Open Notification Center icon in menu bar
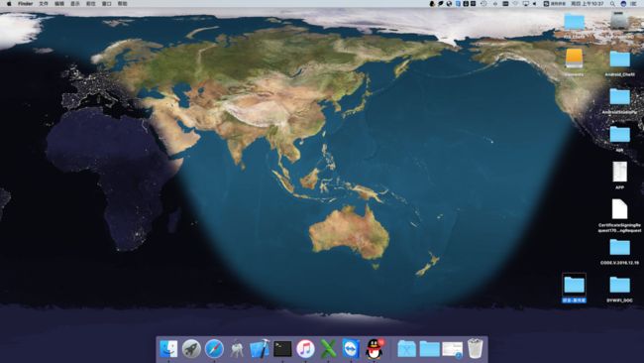Image resolution: width=644 pixels, height=363 pixels. tap(634, 4)
